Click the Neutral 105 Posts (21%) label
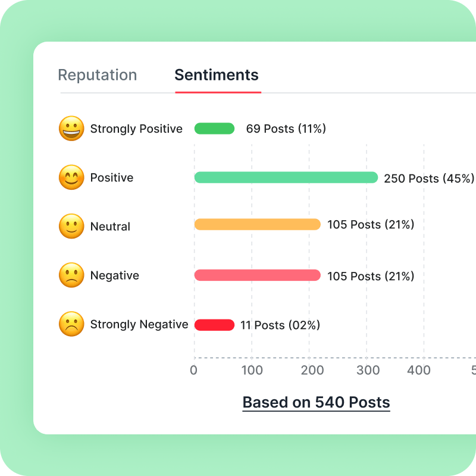 pyautogui.click(x=371, y=225)
